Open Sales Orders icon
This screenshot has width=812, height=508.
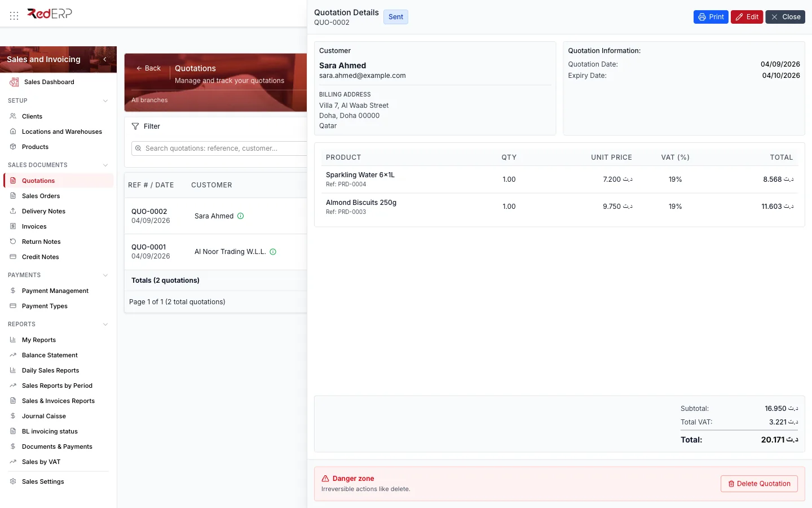(13, 196)
